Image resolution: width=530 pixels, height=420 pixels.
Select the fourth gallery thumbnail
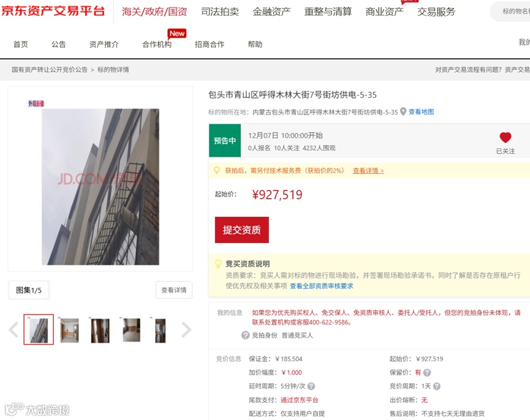click(x=131, y=330)
